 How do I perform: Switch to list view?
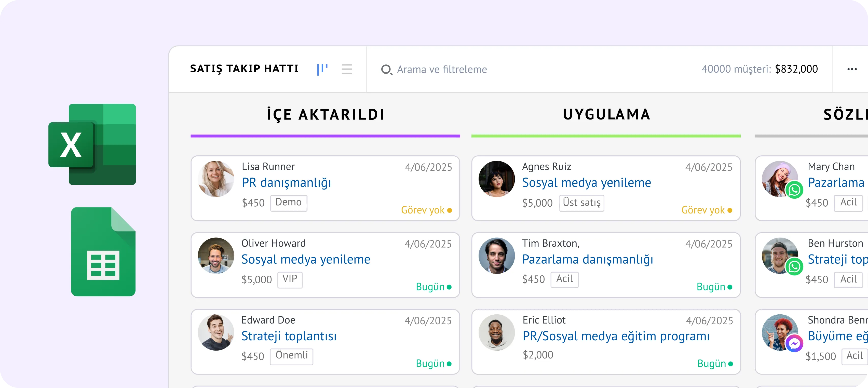pos(347,70)
